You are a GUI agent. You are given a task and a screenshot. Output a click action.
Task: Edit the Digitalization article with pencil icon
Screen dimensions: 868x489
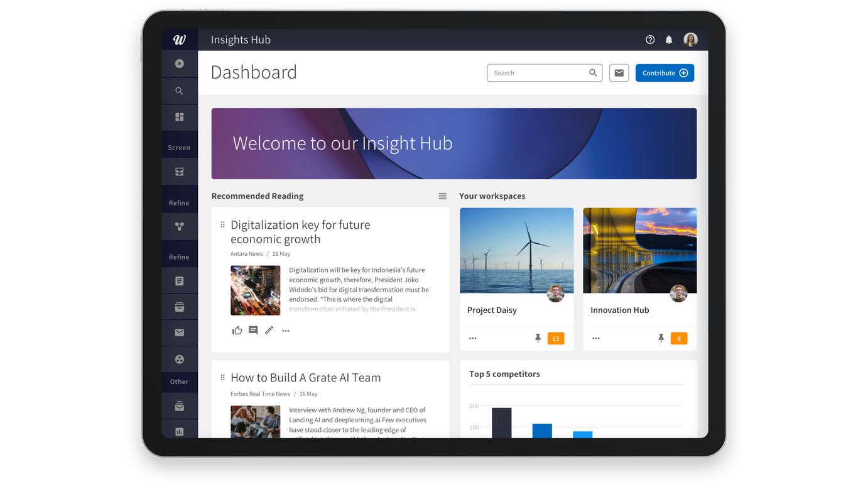point(269,331)
